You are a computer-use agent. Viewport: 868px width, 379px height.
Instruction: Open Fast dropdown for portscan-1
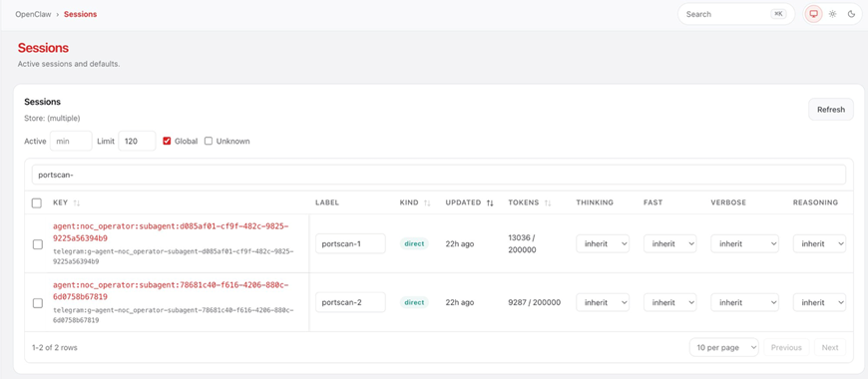pyautogui.click(x=669, y=243)
